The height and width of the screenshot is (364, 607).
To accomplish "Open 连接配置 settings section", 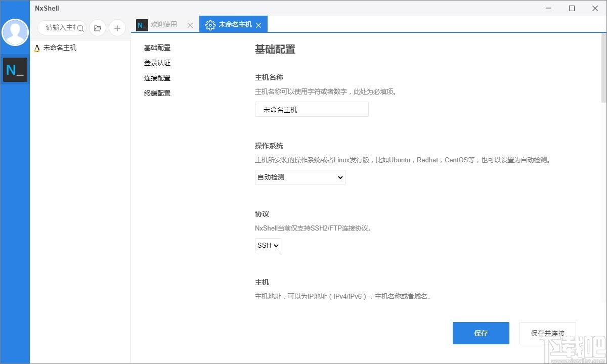I will pos(157,78).
